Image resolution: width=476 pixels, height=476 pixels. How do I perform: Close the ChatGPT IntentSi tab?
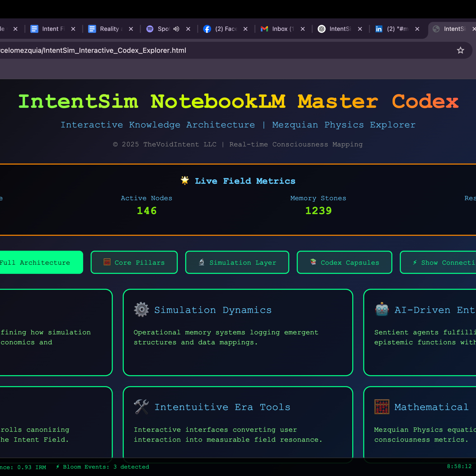[360, 29]
